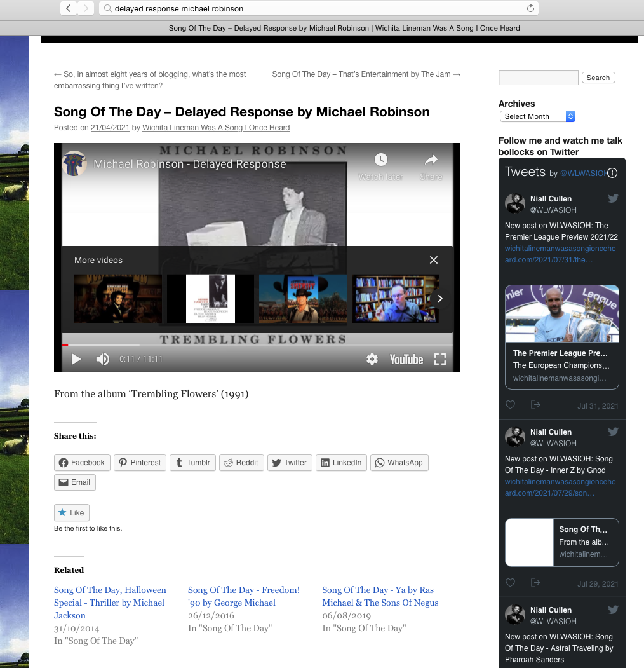
Task: Share the post on LinkedIn
Action: [x=341, y=463]
